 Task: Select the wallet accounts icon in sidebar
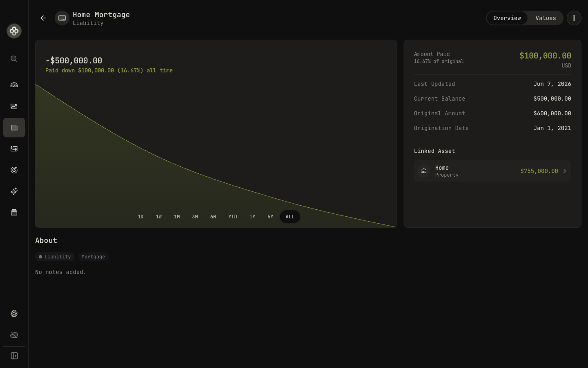point(14,128)
